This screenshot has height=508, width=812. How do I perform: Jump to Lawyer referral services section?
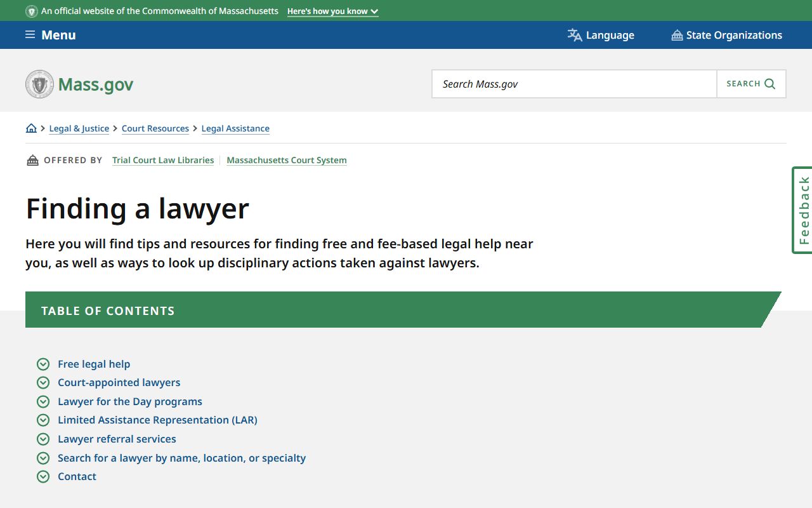(117, 439)
